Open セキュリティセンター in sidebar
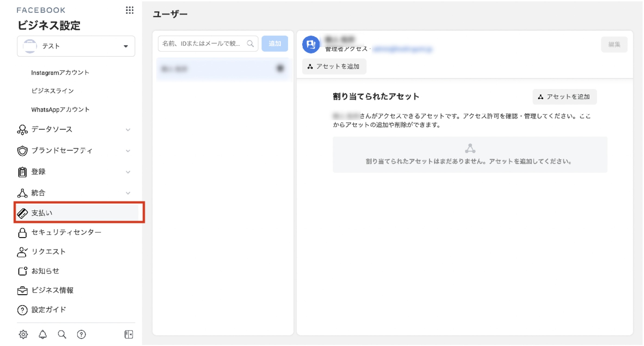Viewport: 644px width, 346px height. (66, 232)
